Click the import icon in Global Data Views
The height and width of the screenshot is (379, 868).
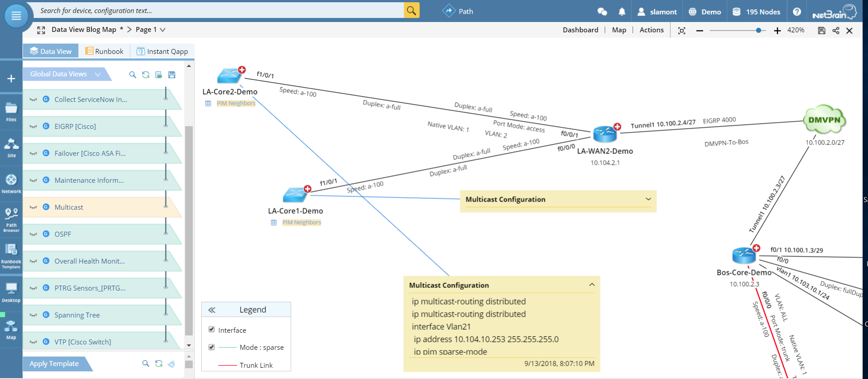(159, 75)
